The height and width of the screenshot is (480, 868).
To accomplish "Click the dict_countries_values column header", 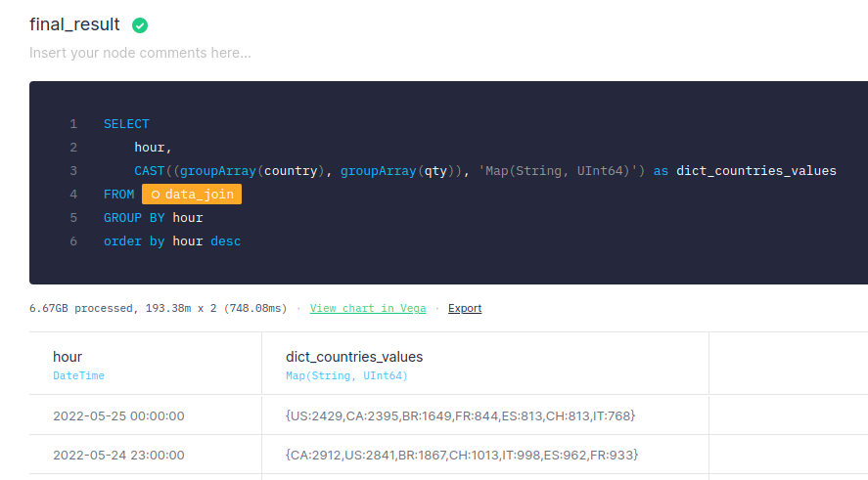I will tap(354, 357).
